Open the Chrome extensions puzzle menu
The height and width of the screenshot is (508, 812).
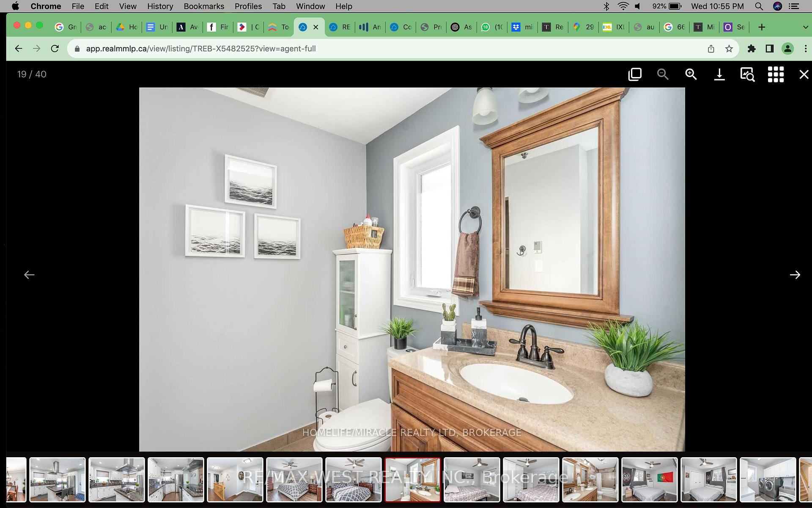click(x=752, y=49)
